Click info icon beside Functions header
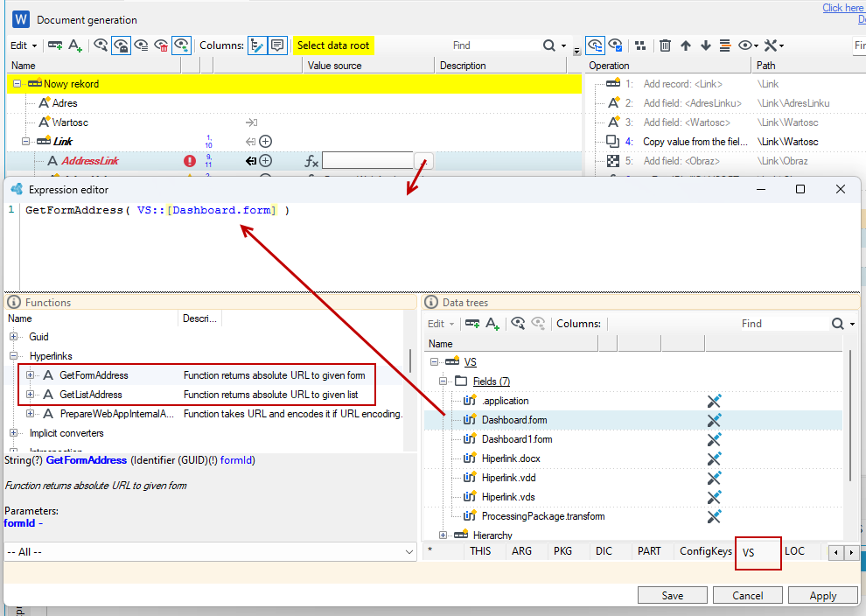The width and height of the screenshot is (866, 616). pos(14,302)
